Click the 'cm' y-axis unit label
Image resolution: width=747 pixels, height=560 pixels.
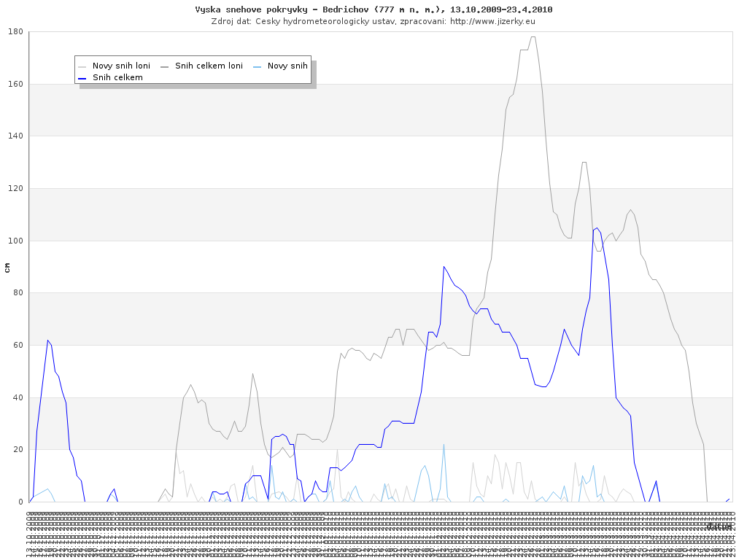tap(7, 268)
